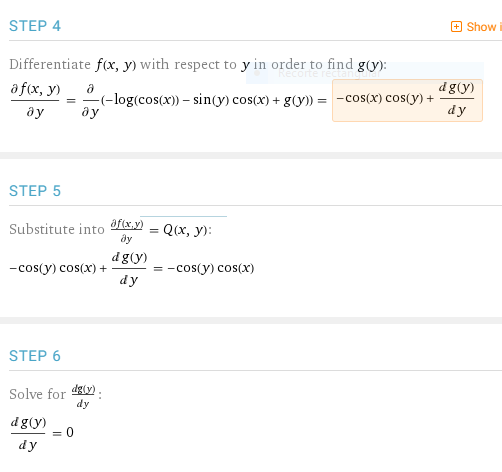Click the bullet dot beside Recorte rectangular
The image size is (502, 472).
click(x=257, y=73)
